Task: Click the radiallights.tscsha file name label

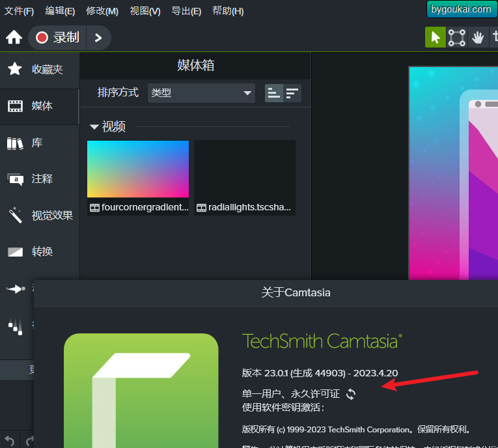Action: (249, 207)
